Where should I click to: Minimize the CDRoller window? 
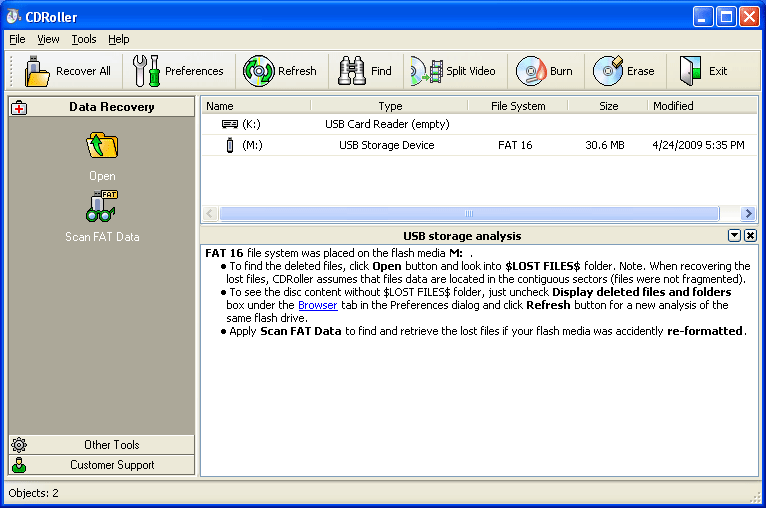[x=702, y=17]
